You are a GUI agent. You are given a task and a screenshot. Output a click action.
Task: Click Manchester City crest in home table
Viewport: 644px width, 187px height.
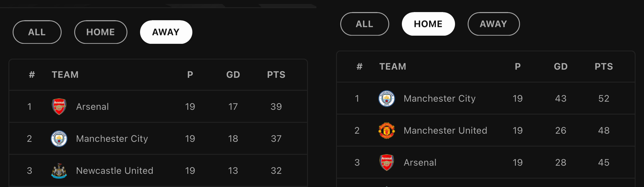pos(387,98)
